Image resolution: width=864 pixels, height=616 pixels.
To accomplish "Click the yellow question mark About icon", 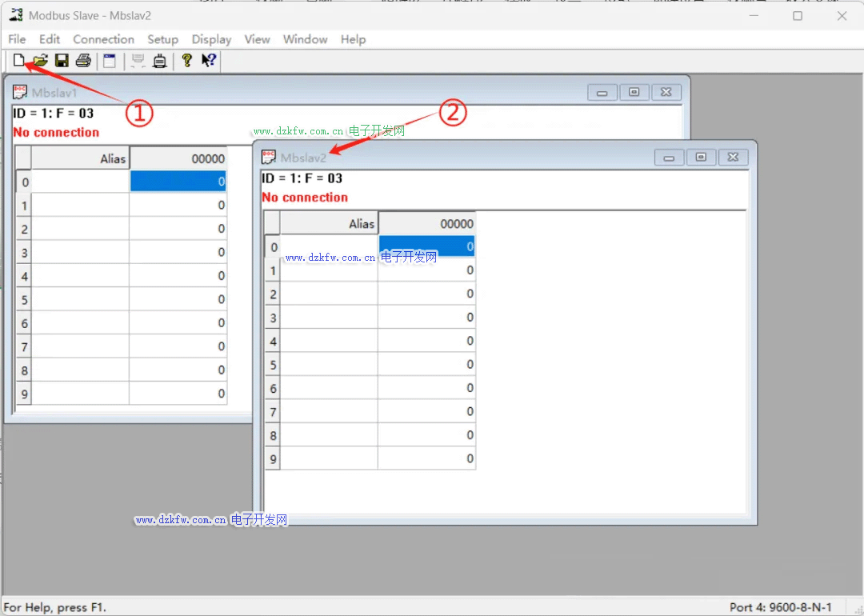I will (x=186, y=60).
